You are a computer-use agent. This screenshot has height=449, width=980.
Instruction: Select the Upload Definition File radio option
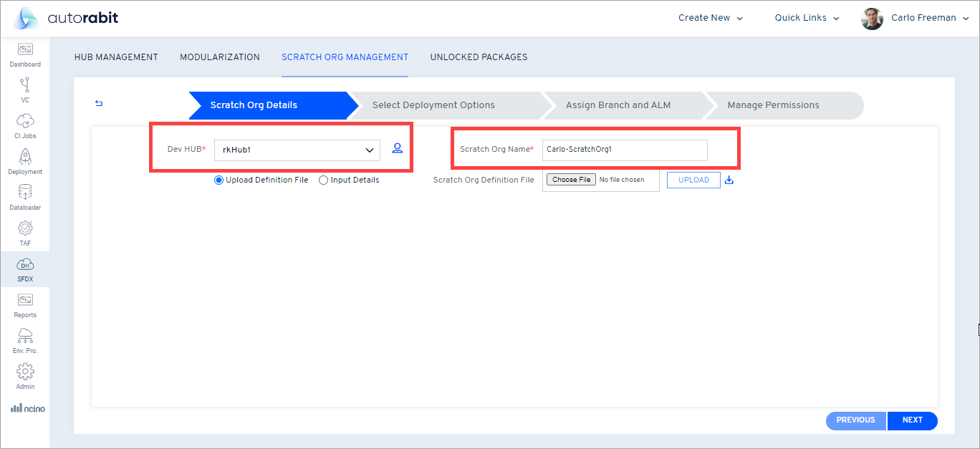(x=219, y=180)
